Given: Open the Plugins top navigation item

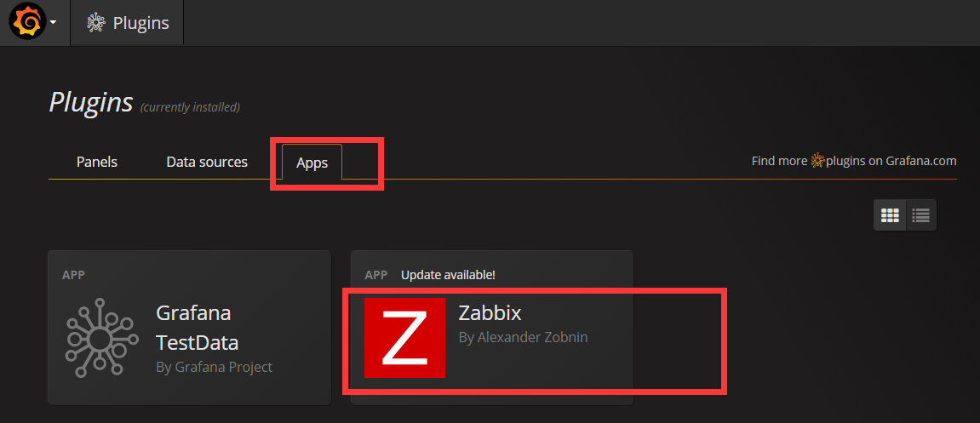Looking at the screenshot, I should tap(128, 23).
